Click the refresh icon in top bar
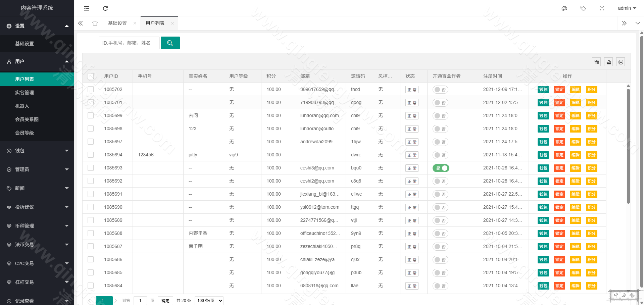The width and height of the screenshot is (644, 305). 105,8
